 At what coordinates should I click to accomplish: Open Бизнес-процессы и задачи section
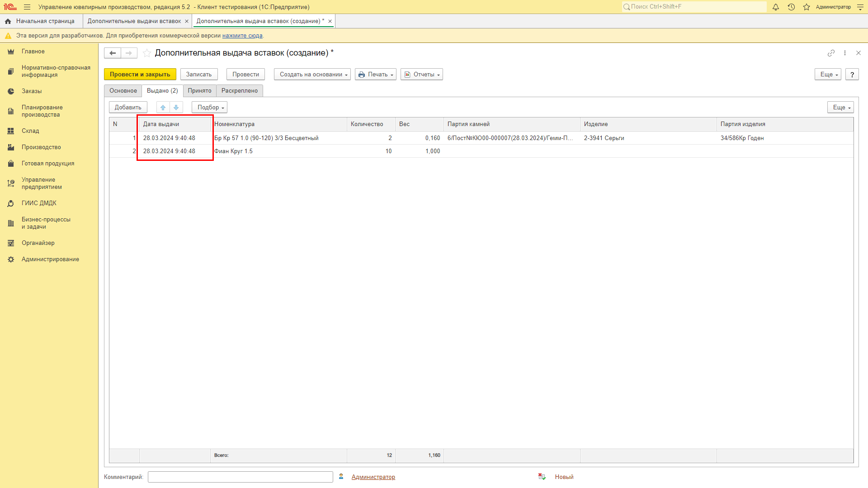coord(49,223)
